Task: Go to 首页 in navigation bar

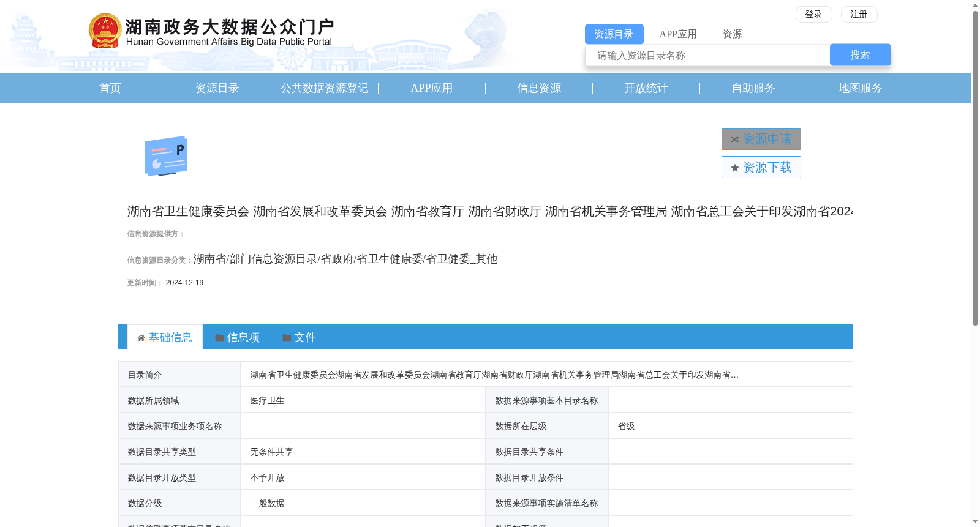Action: [x=110, y=88]
